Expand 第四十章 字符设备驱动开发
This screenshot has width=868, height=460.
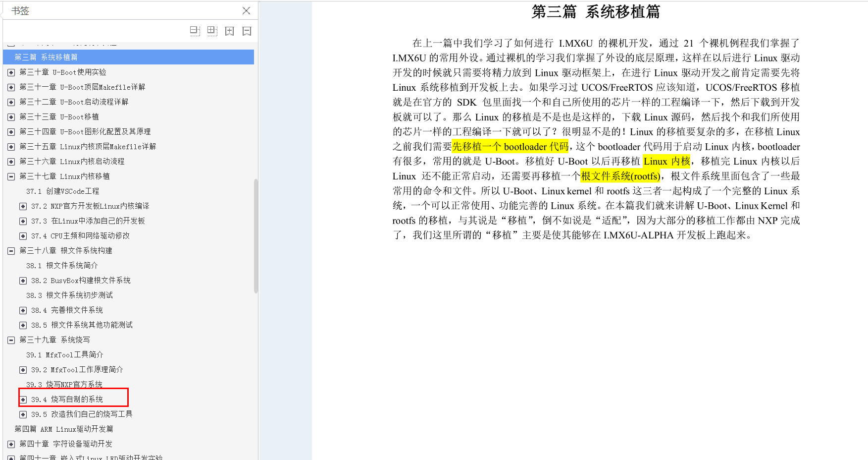point(11,444)
